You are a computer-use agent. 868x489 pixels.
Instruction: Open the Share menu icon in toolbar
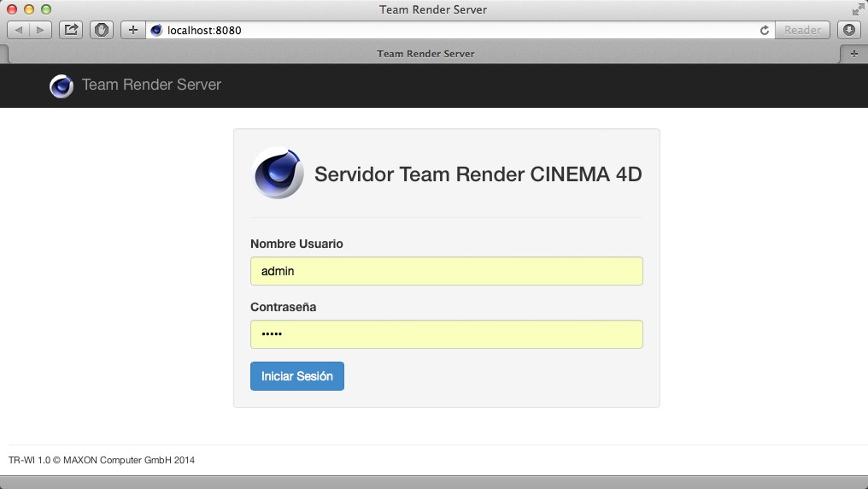[72, 30]
